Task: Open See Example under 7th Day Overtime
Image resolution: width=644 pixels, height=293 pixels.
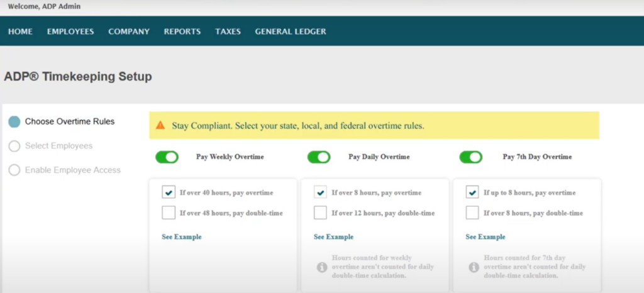Action: (x=486, y=237)
